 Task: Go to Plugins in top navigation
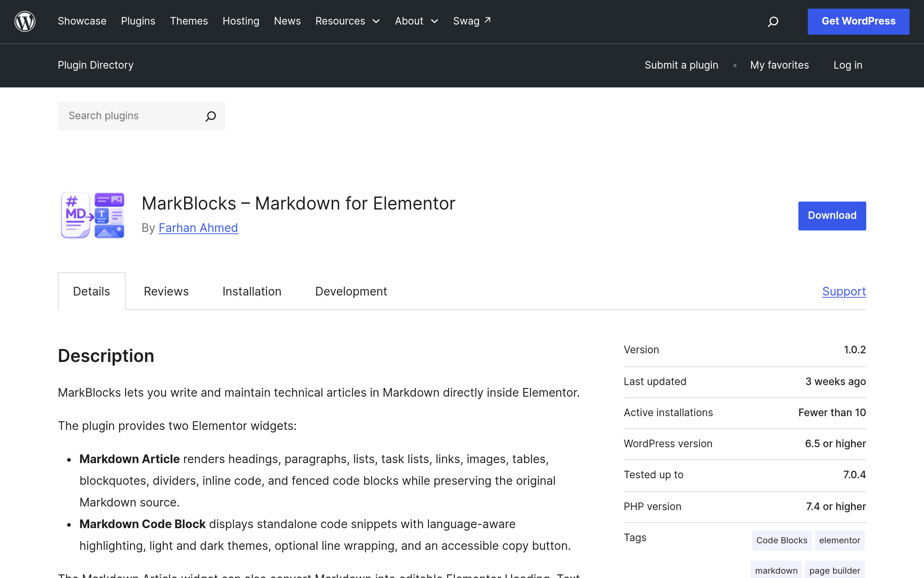(138, 21)
